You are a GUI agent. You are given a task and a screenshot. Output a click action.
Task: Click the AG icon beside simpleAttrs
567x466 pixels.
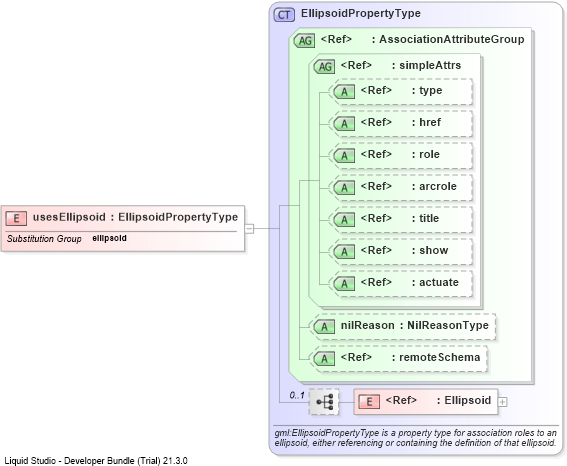(324, 67)
